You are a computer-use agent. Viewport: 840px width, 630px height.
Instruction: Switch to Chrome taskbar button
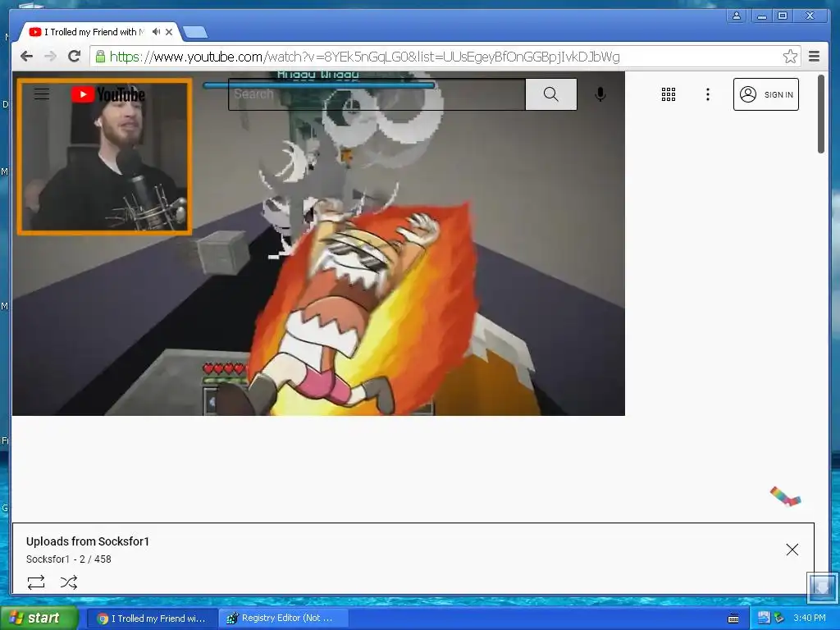click(153, 619)
